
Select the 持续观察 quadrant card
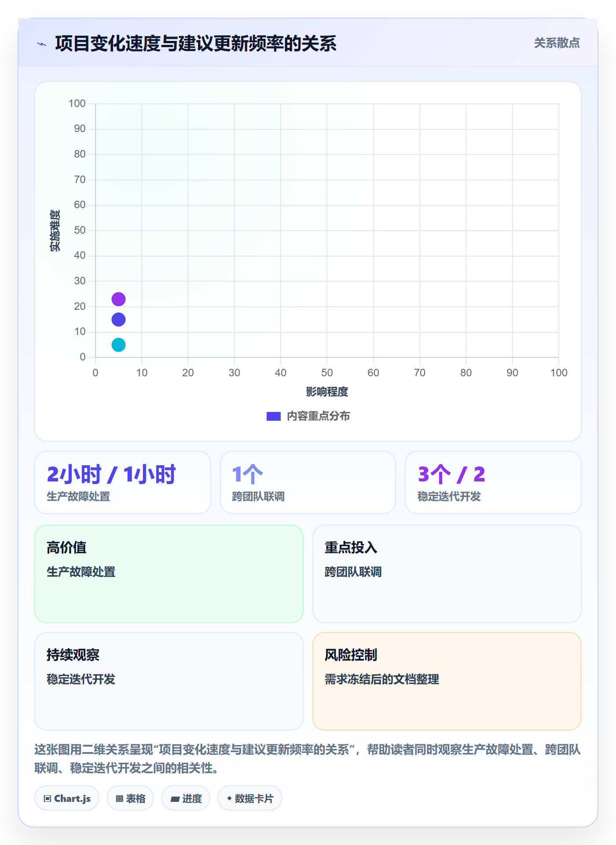pyautogui.click(x=169, y=681)
